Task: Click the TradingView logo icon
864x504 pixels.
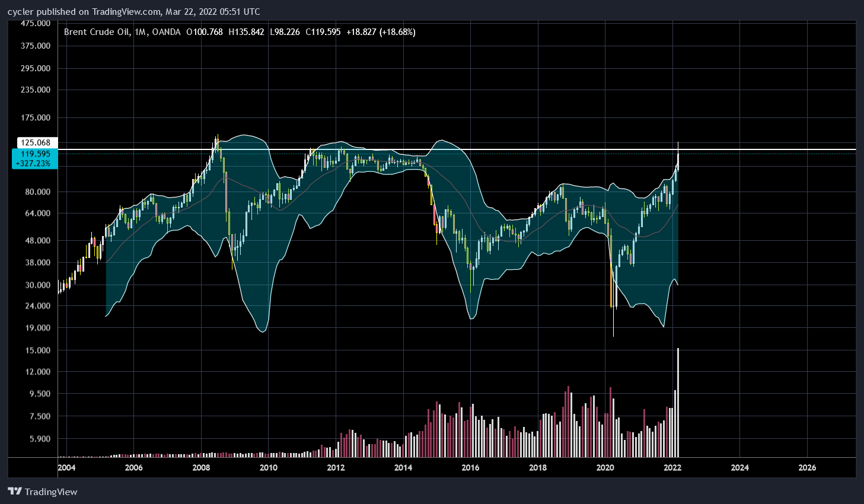Action: [15, 492]
